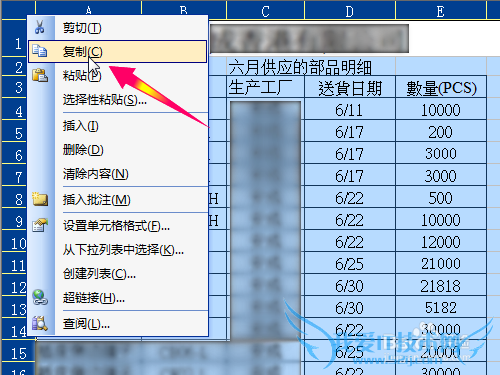Select row 6 header
Screen dimensions: 500x375
14,153
